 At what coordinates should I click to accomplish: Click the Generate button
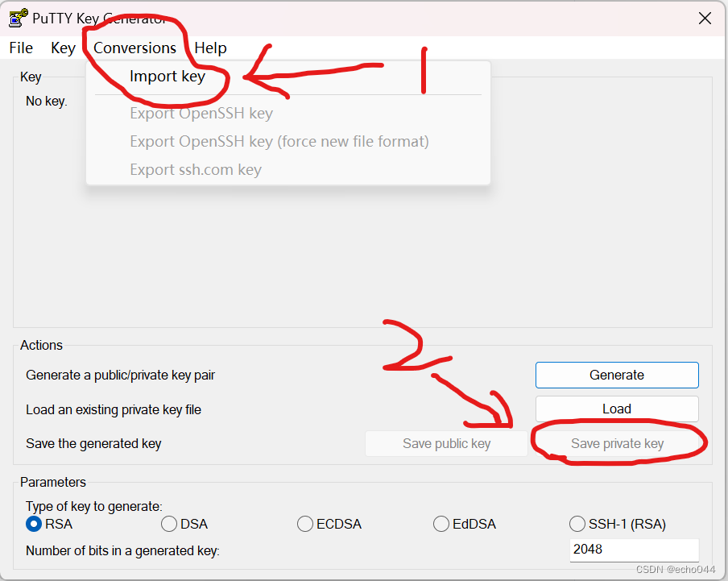[617, 375]
